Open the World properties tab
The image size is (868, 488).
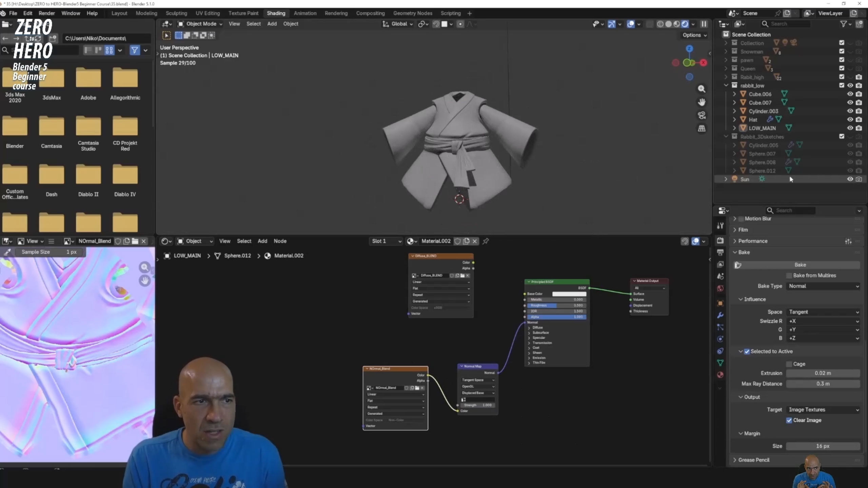click(720, 288)
